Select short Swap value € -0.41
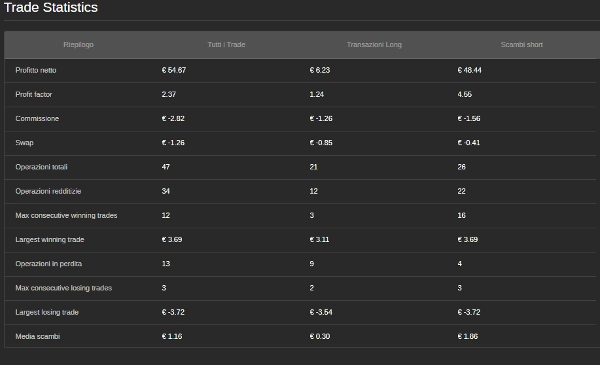This screenshot has height=365, width=600. pos(469,143)
